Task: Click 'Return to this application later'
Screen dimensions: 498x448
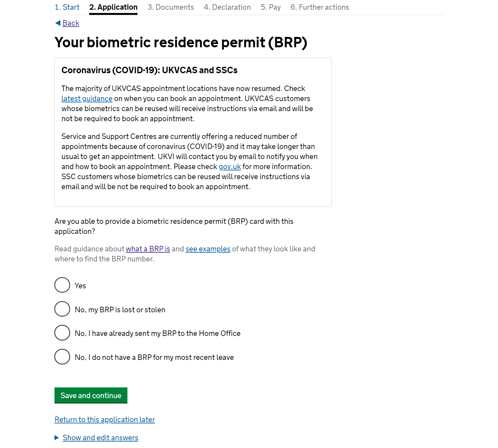Action: (105, 419)
